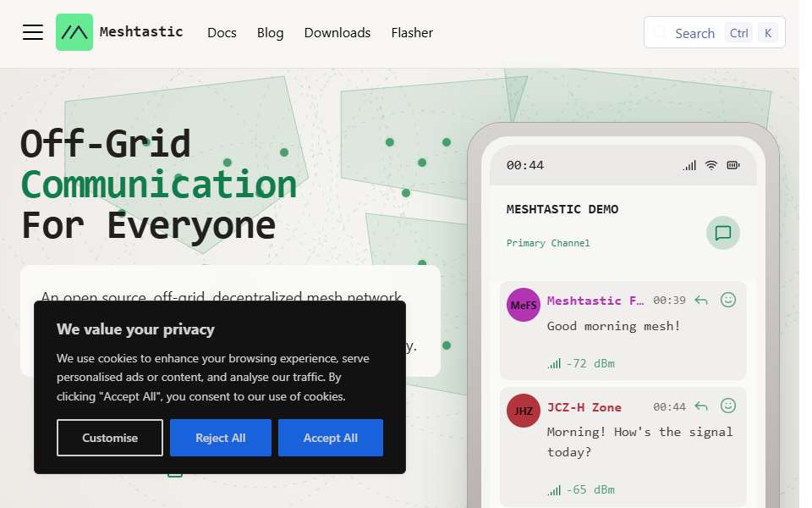Click Customise in cookie banner
The image size is (812, 508).
pos(110,438)
